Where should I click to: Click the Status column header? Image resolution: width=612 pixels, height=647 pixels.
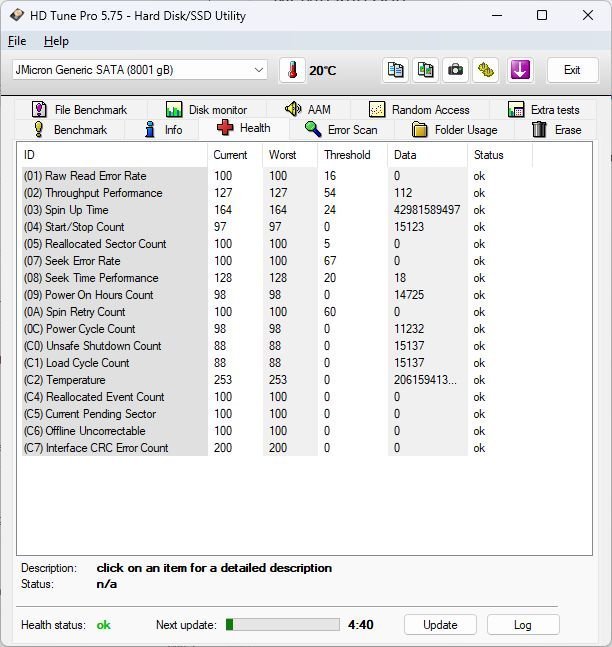pyautogui.click(x=500, y=155)
